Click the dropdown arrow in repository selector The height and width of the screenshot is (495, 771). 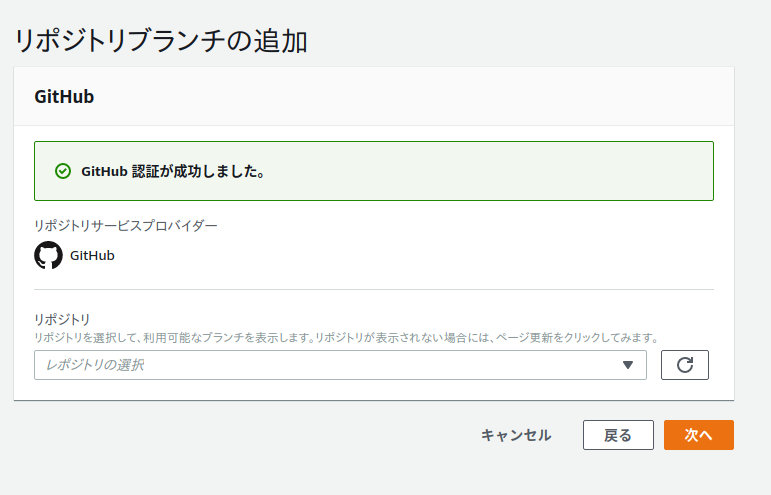(x=627, y=365)
